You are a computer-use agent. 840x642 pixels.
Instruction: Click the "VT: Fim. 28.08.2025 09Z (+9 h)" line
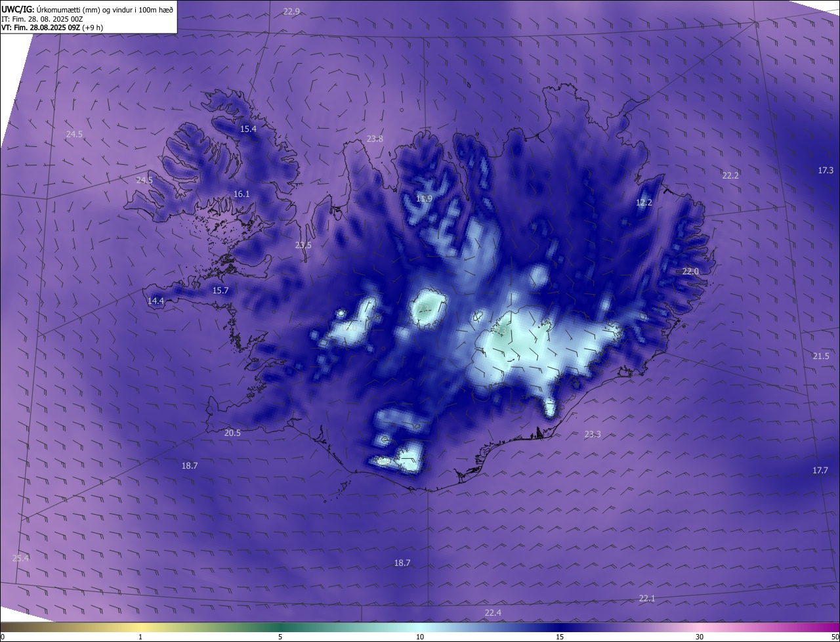[52, 28]
